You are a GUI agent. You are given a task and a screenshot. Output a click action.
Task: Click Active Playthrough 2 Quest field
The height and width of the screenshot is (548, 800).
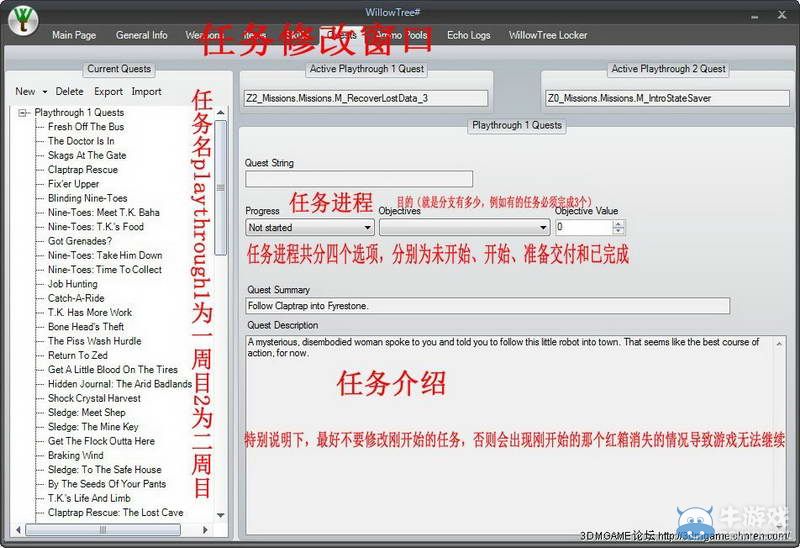coord(667,98)
